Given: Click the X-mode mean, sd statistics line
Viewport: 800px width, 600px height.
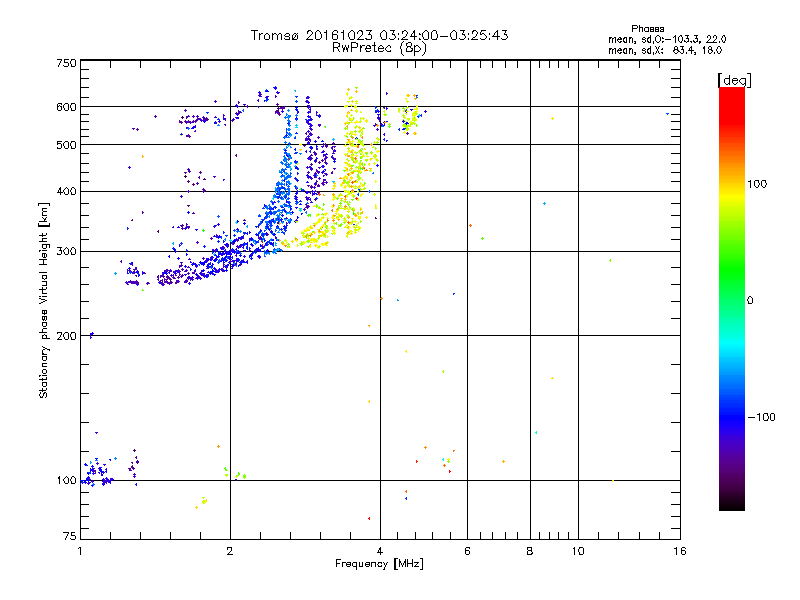Looking at the screenshot, I should click(x=667, y=49).
